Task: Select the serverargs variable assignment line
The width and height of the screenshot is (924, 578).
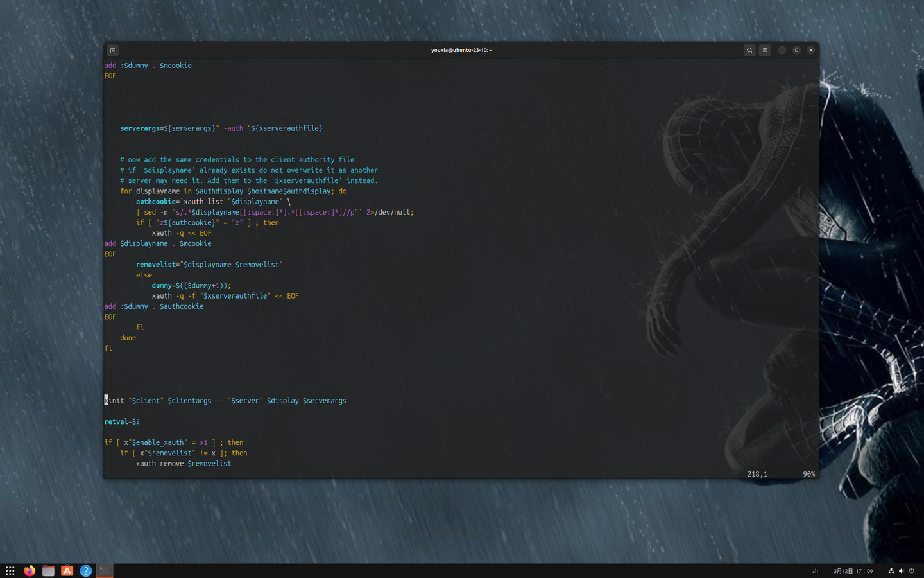Action: coord(221,128)
